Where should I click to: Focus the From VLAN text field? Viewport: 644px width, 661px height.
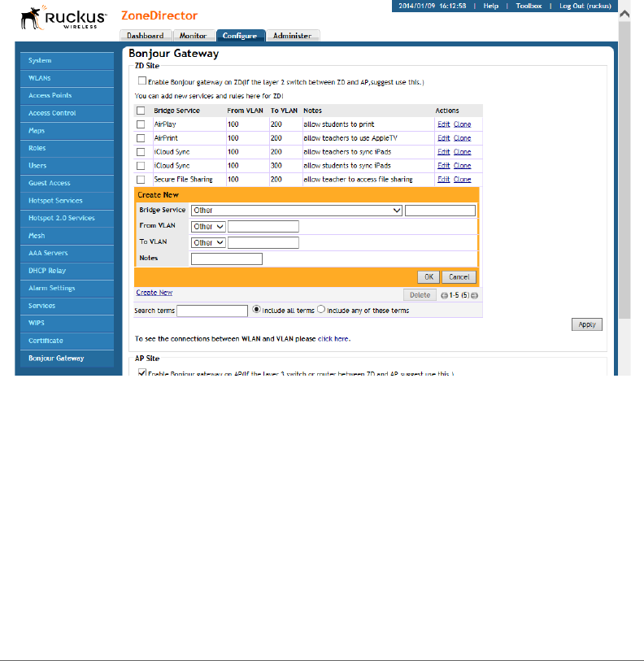263,227
